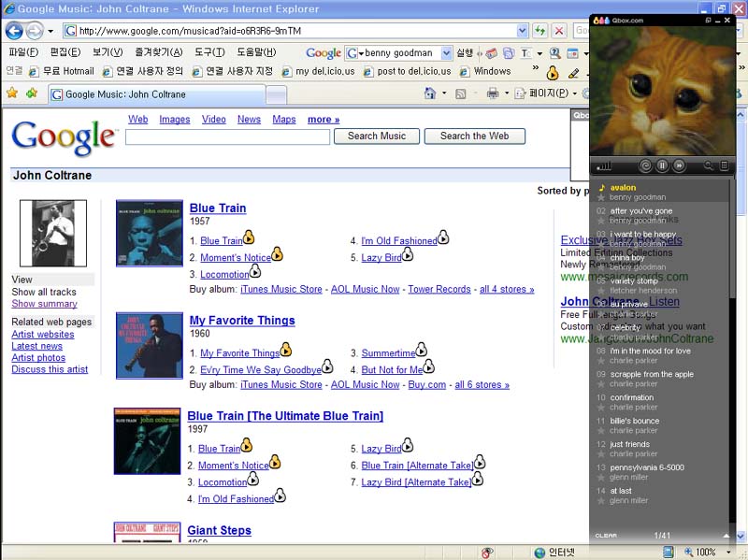Toggle star for billie's bounce

pos(601,431)
